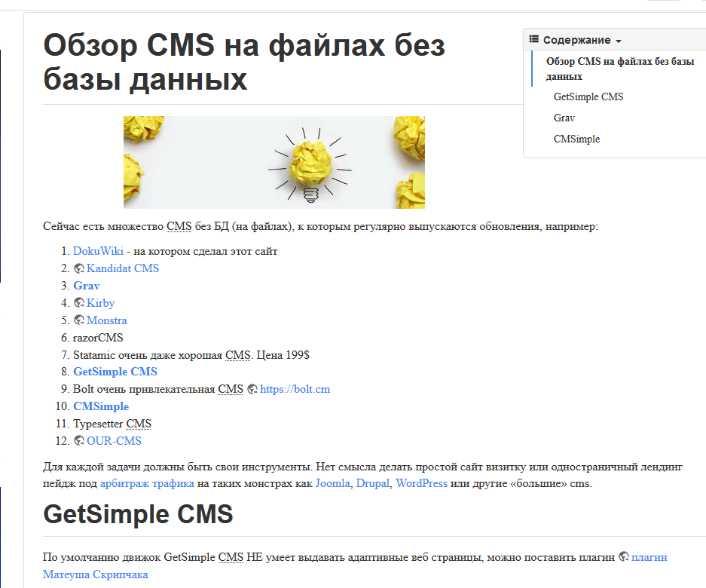Open the Joomla link
This screenshot has width=706, height=588.
333,483
